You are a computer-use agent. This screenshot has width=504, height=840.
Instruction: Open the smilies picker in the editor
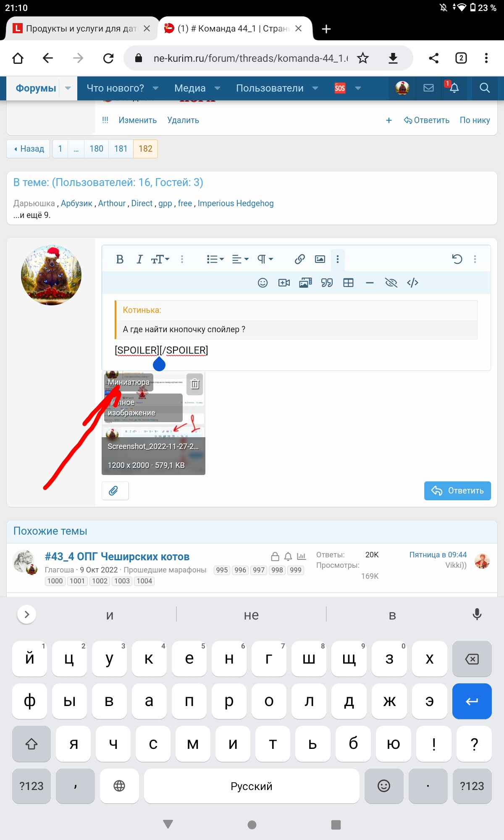(262, 283)
